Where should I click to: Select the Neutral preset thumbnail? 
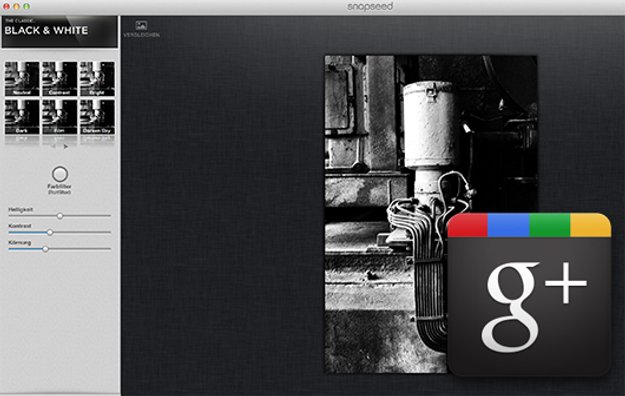22,79
